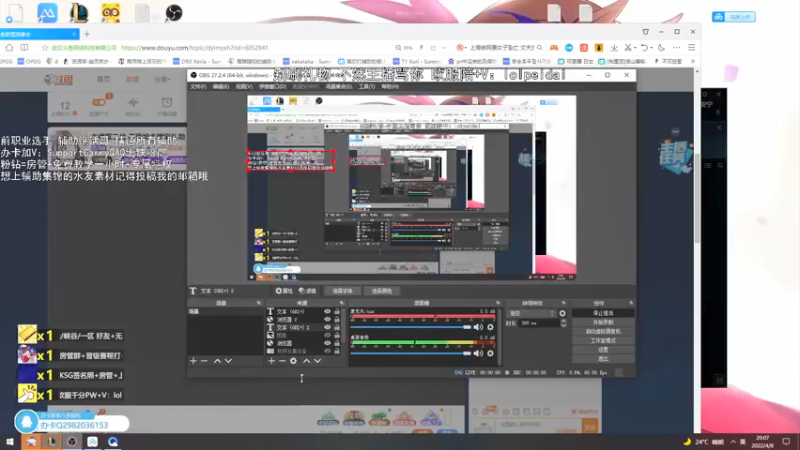Screen dimensions: 800x450
Task: Open microphone channel settings gear
Action: (x=490, y=327)
